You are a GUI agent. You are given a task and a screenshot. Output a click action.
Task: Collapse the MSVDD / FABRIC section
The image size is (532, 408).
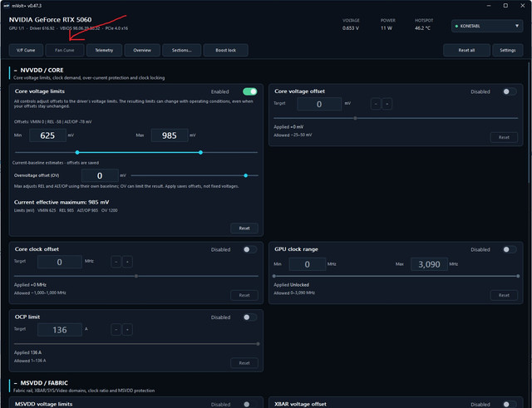point(16,383)
